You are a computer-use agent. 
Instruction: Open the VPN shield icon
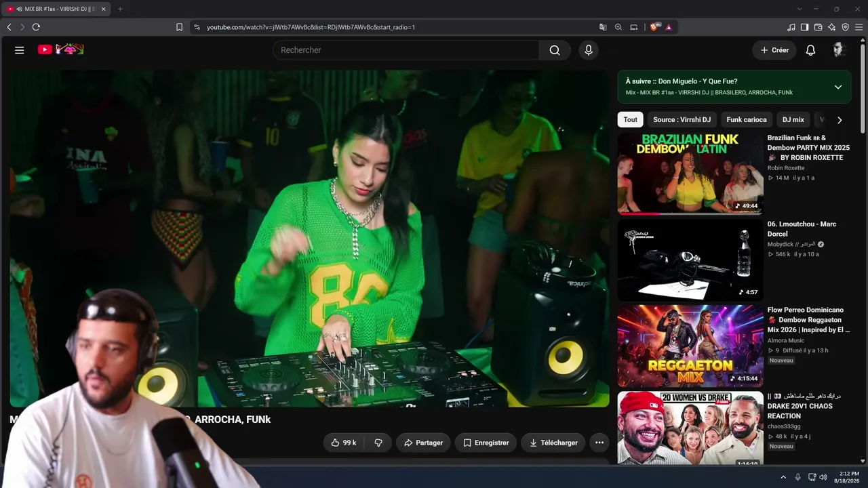[x=846, y=27]
